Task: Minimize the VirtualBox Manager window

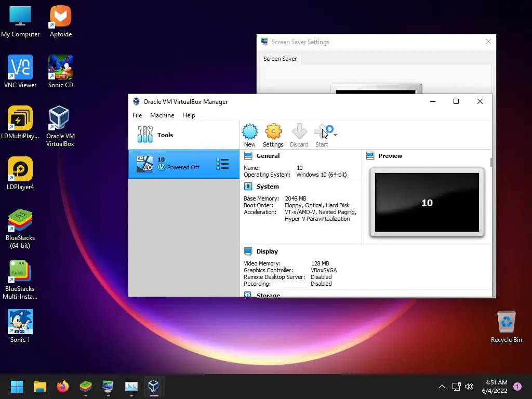Action: (433, 101)
